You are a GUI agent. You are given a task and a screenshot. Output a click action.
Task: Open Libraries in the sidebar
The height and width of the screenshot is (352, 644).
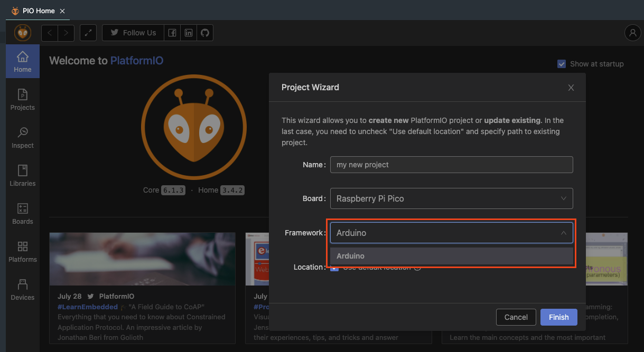(23, 175)
